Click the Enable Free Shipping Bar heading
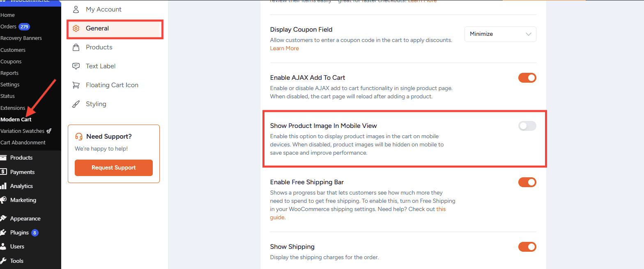 click(307, 182)
